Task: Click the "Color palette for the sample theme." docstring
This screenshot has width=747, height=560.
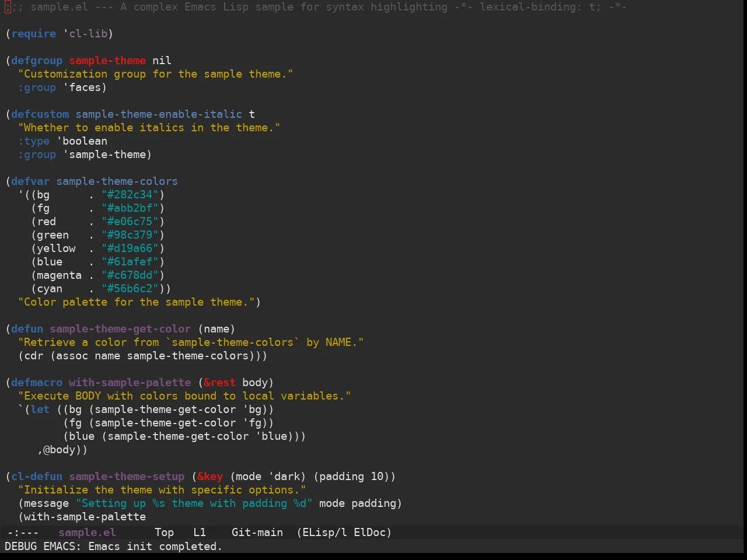Action: pos(137,302)
